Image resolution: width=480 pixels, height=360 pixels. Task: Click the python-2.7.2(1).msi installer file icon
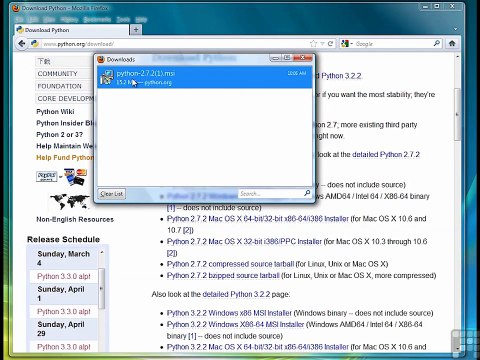[x=107, y=77]
